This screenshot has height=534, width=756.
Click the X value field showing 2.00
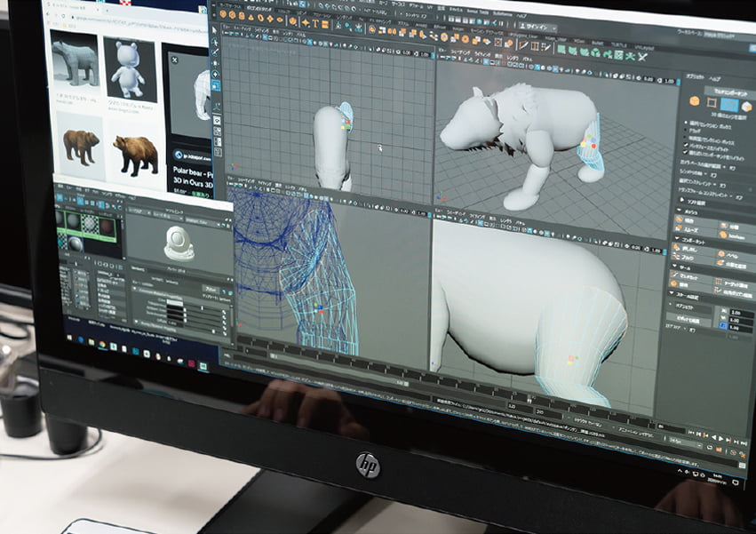(x=742, y=313)
